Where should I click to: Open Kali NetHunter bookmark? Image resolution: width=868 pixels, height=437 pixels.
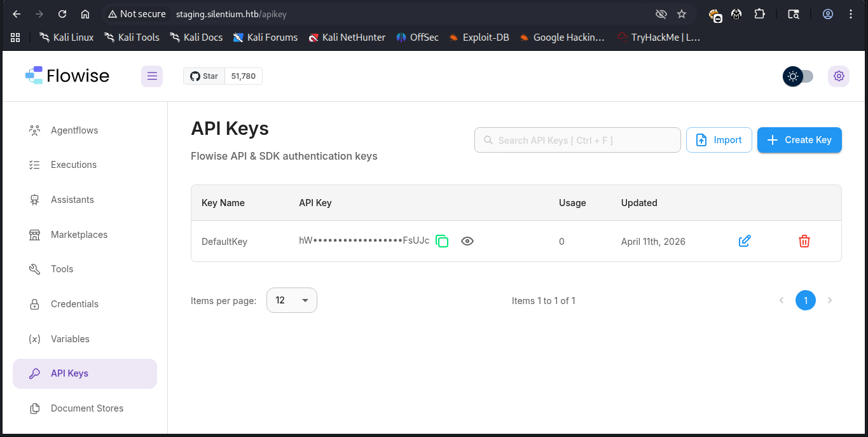pos(347,38)
